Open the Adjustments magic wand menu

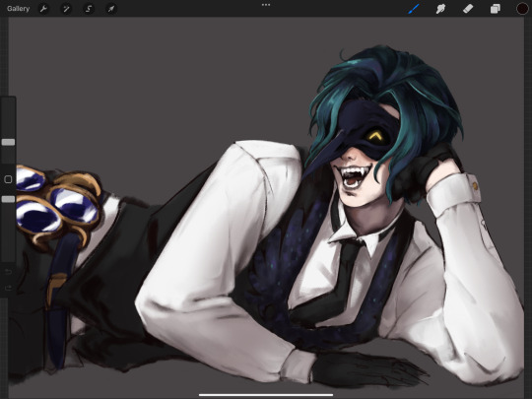pos(66,9)
